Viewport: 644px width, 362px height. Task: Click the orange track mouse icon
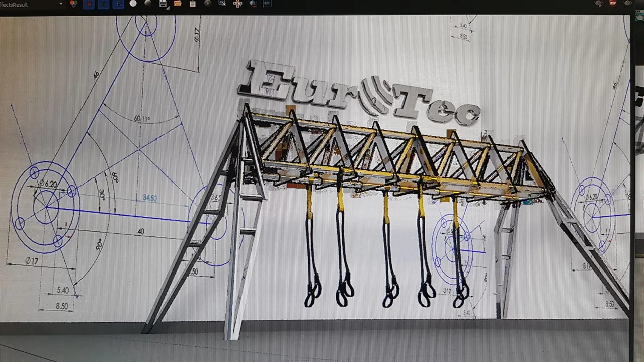pos(238,4)
